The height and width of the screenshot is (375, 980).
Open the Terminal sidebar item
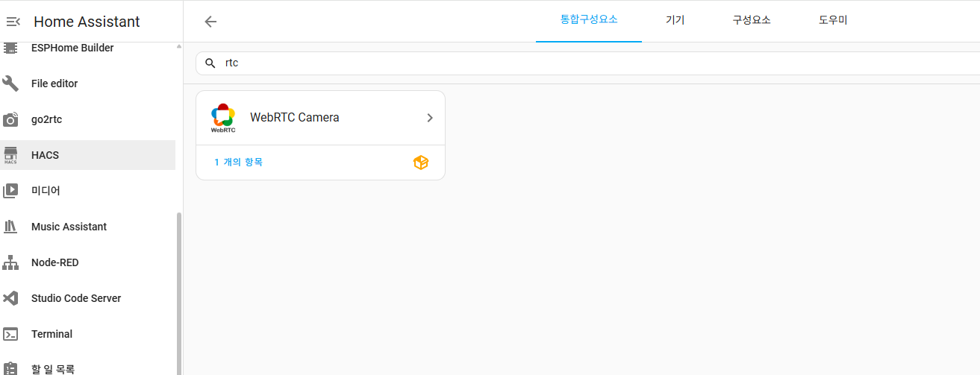pos(88,334)
